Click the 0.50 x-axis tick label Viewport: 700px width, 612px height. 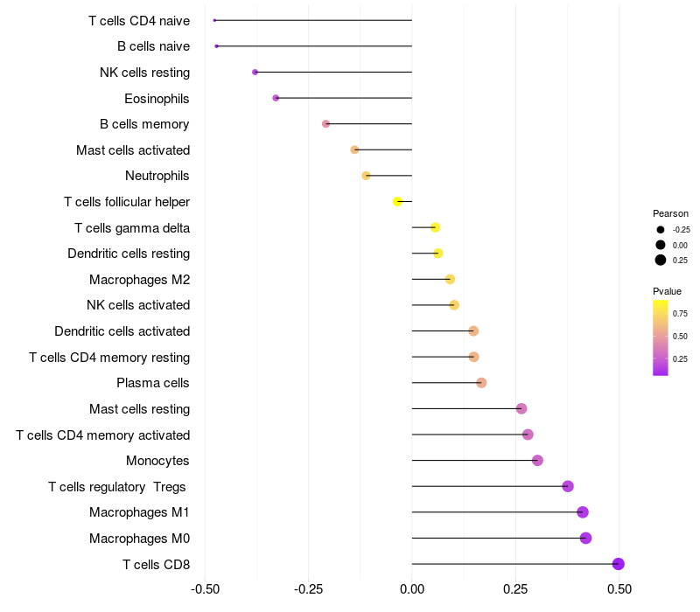(619, 590)
